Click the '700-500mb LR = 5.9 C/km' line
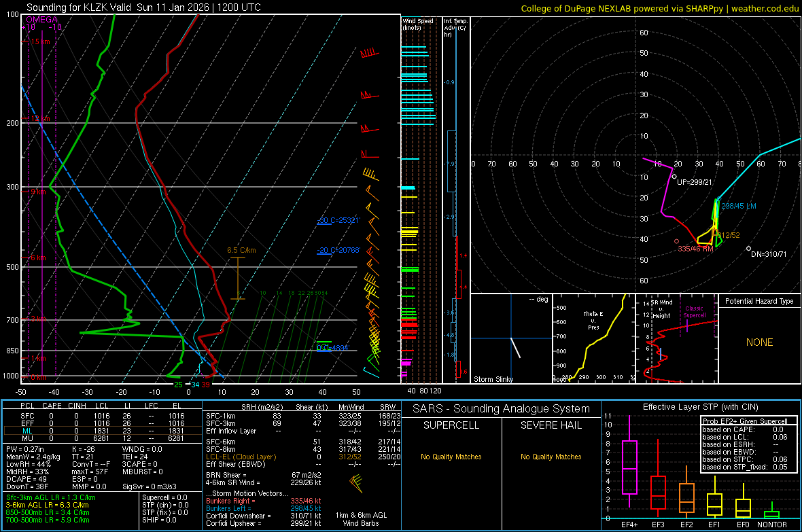This screenshot has height=532, width=802. [x=48, y=520]
